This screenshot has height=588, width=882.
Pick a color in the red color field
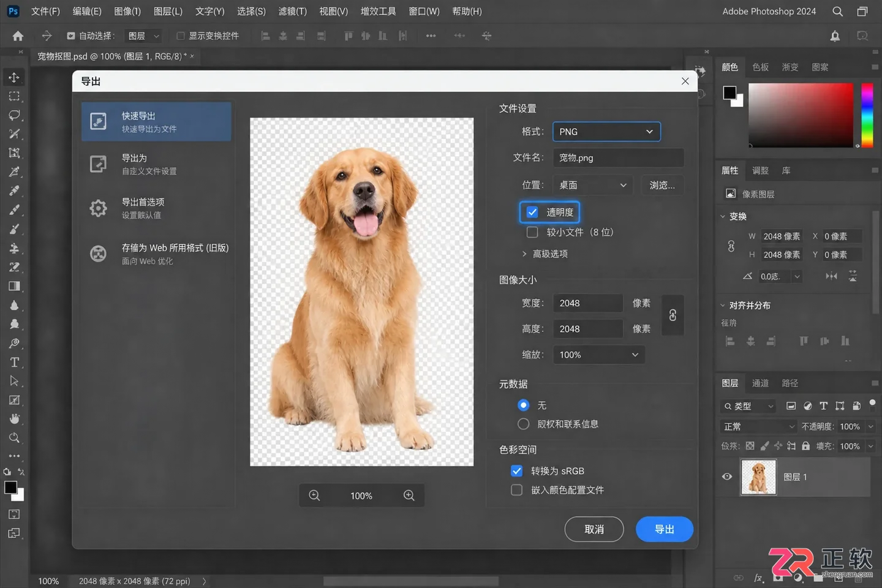point(801,115)
